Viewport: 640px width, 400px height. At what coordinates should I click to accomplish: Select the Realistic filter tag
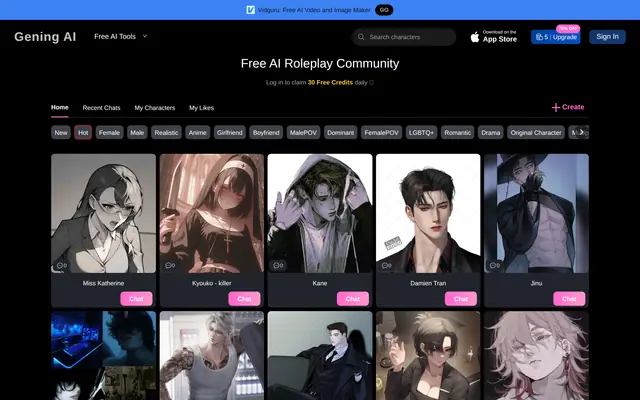[166, 132]
